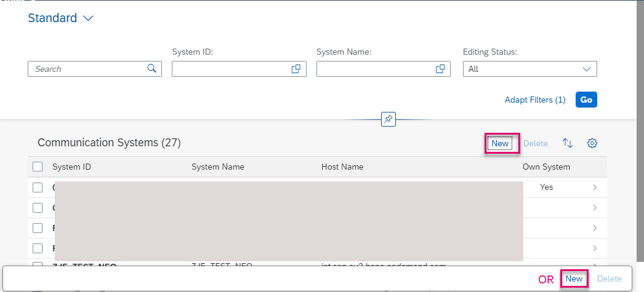Image resolution: width=644 pixels, height=292 pixels.
Task: Open details arrow of third table row
Action: click(x=595, y=228)
